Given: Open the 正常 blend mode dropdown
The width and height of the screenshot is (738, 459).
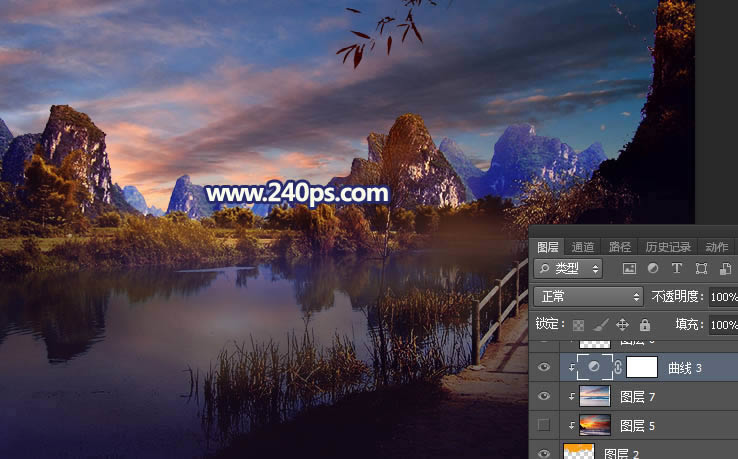Looking at the screenshot, I should click(x=588, y=297).
